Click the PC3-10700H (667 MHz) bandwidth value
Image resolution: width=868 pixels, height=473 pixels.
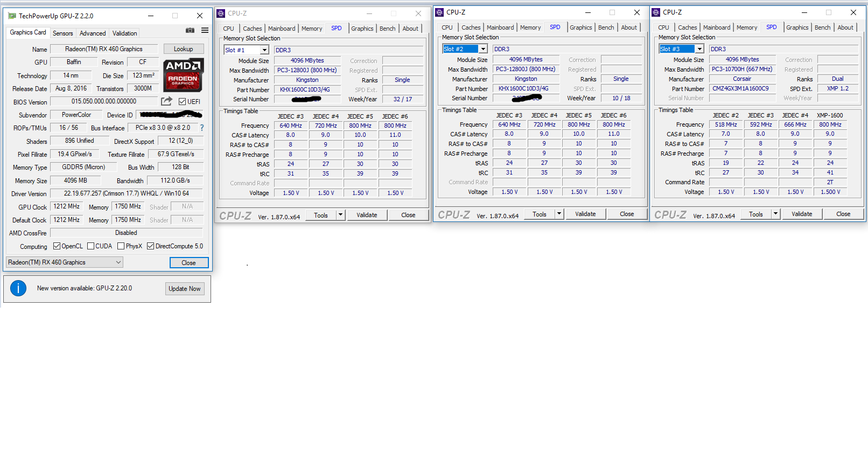click(742, 69)
